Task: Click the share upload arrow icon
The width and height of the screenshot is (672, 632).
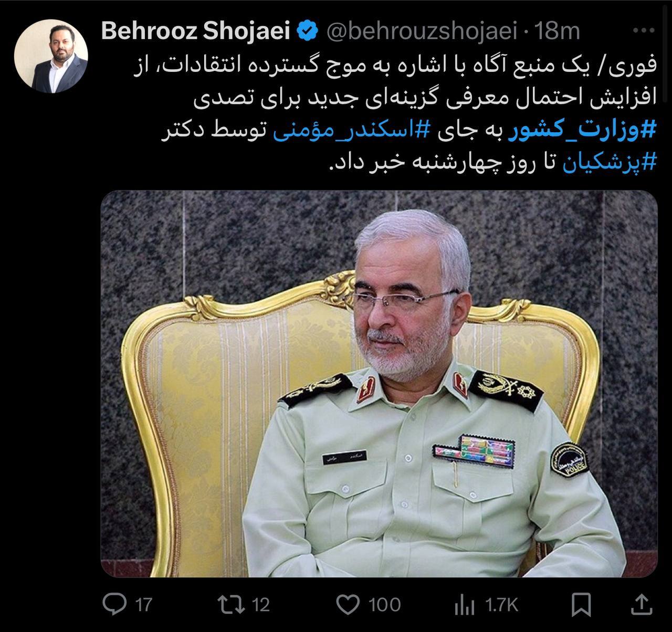Action: point(642,604)
